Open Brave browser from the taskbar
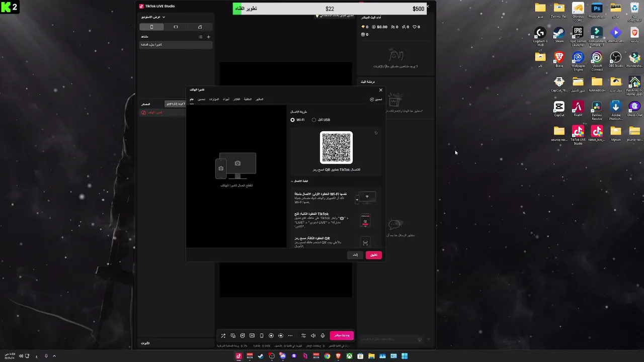This screenshot has height=362, width=644. tap(338, 356)
